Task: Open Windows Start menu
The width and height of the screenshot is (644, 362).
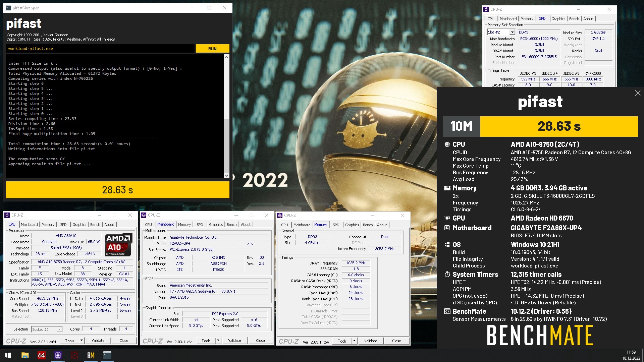Action: pyautogui.click(x=8, y=355)
